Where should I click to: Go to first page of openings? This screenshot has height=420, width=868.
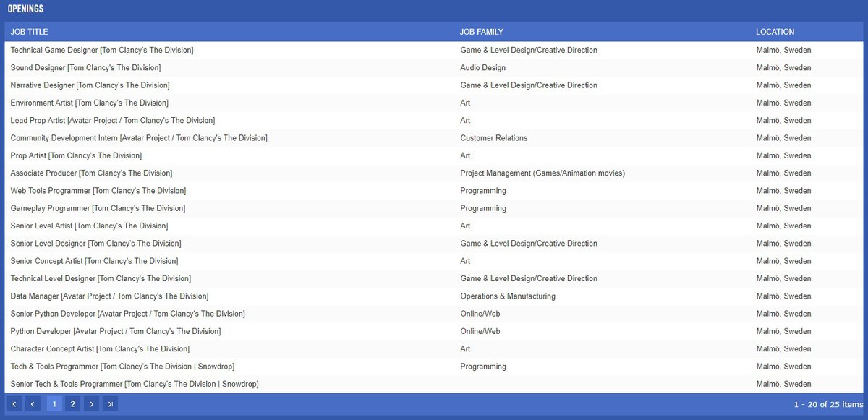(x=14, y=404)
